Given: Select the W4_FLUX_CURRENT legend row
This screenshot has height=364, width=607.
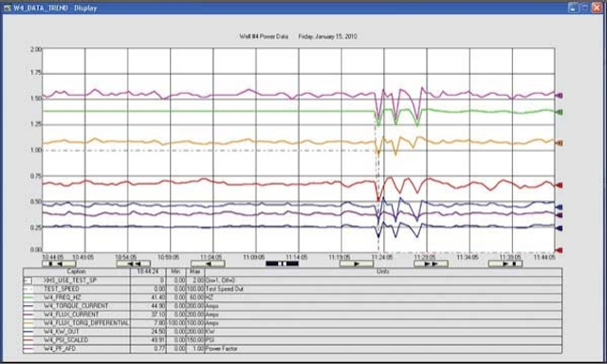Looking at the screenshot, I should [x=292, y=315].
